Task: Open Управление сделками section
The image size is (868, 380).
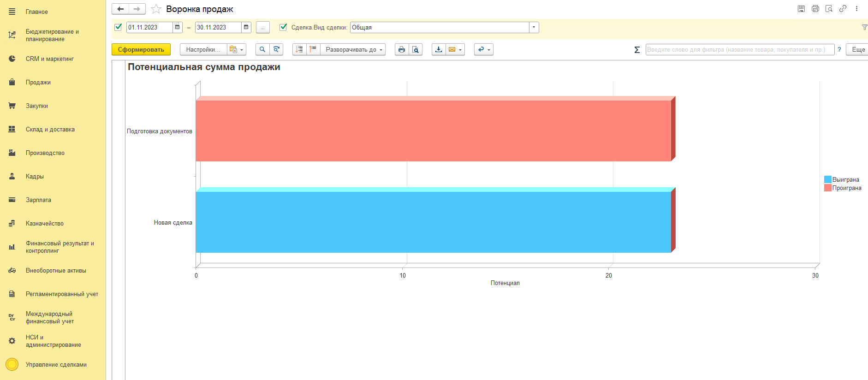Action: point(56,364)
